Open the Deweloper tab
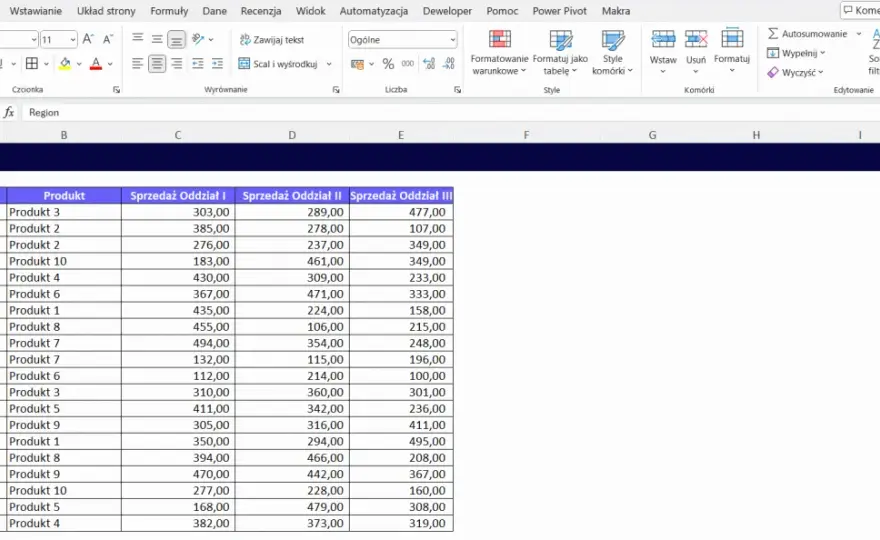The height and width of the screenshot is (540, 880). (x=447, y=11)
